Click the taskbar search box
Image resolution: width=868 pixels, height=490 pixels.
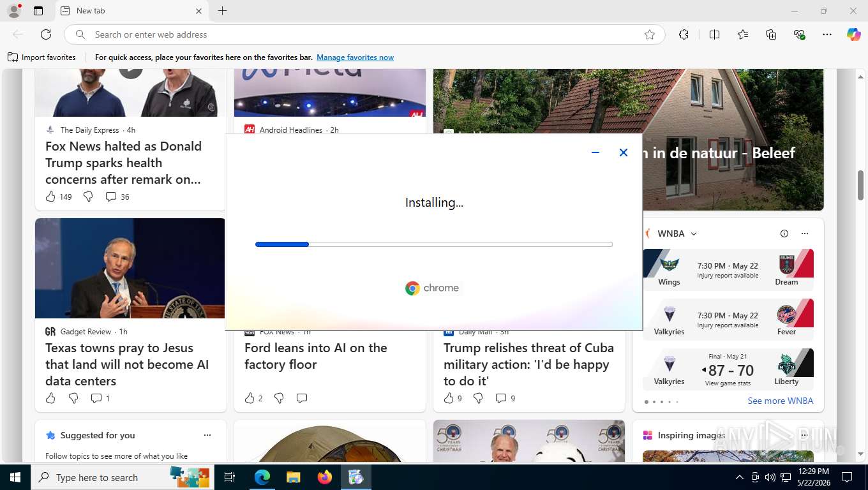click(124, 477)
